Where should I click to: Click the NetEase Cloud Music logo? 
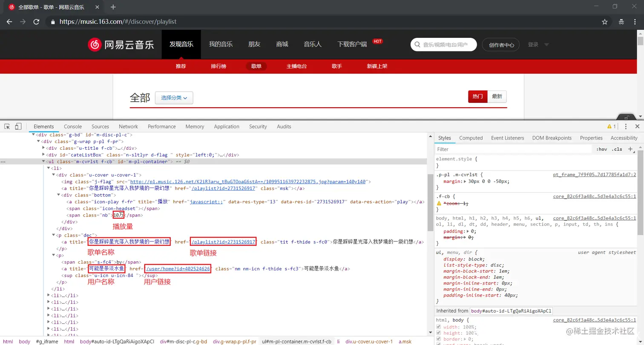tap(121, 44)
